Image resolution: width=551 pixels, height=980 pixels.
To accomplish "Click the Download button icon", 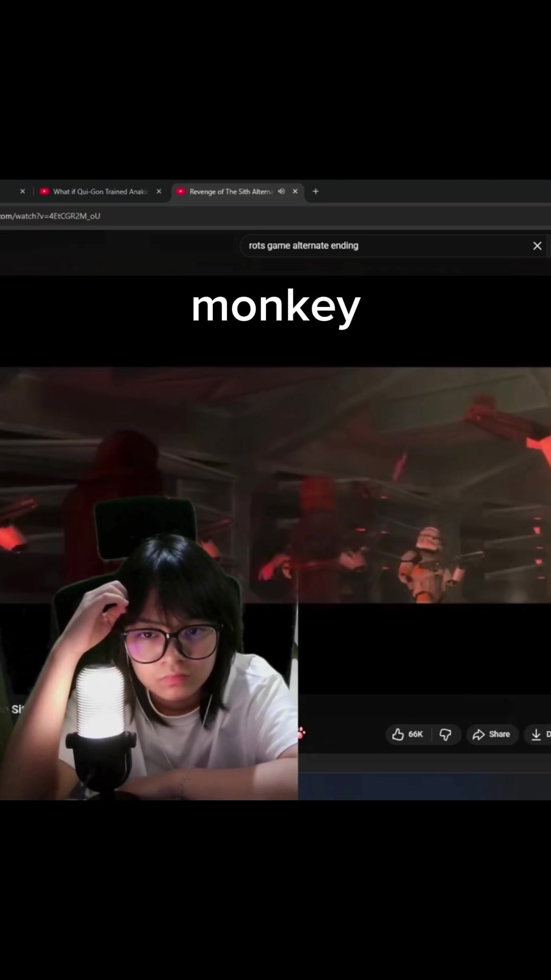I will (x=537, y=734).
